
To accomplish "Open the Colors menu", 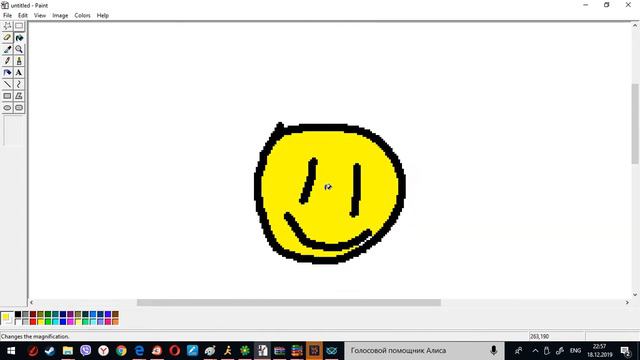I will click(x=82, y=16).
